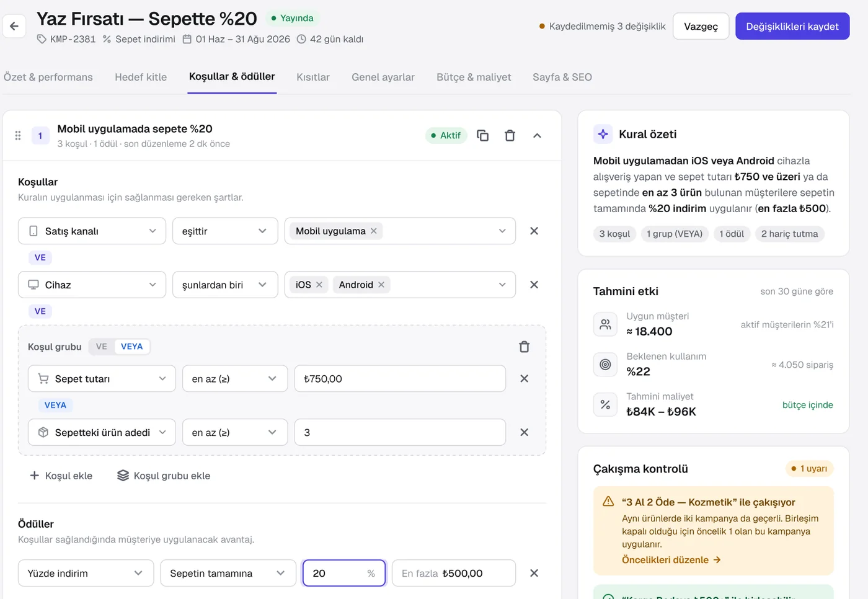
Task: Add a condition group with 'Koşul grubu ekle'
Action: [164, 476]
